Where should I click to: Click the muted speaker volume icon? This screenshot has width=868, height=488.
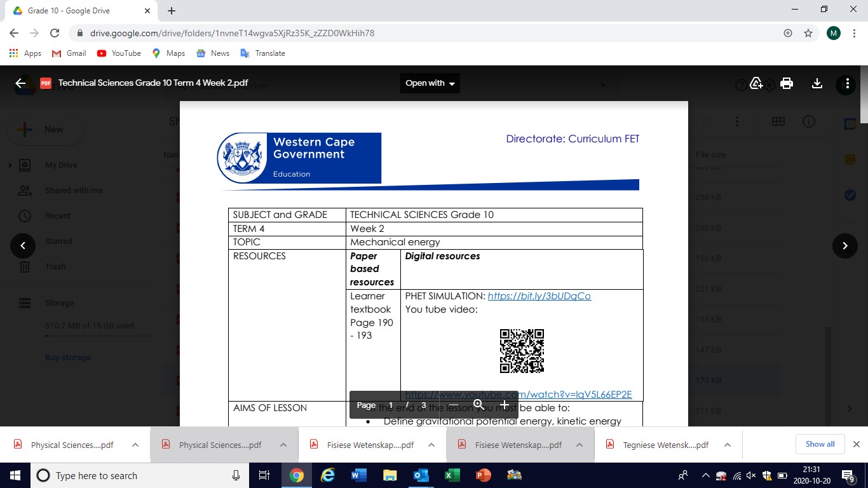(751, 475)
